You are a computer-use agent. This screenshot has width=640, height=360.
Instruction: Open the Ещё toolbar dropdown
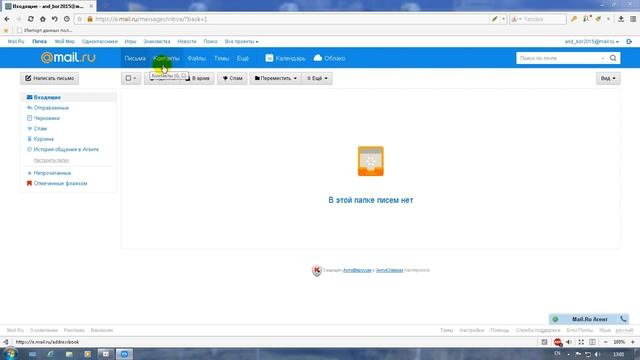click(x=317, y=78)
